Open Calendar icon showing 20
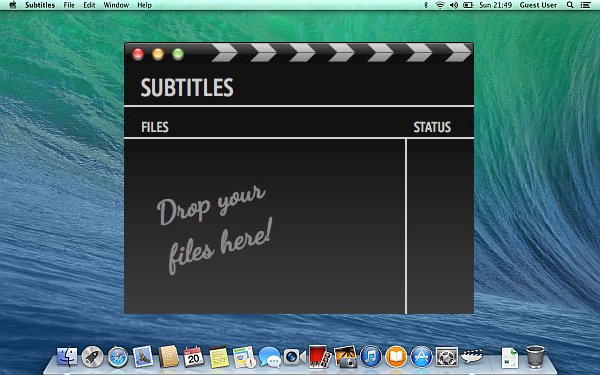 193,357
